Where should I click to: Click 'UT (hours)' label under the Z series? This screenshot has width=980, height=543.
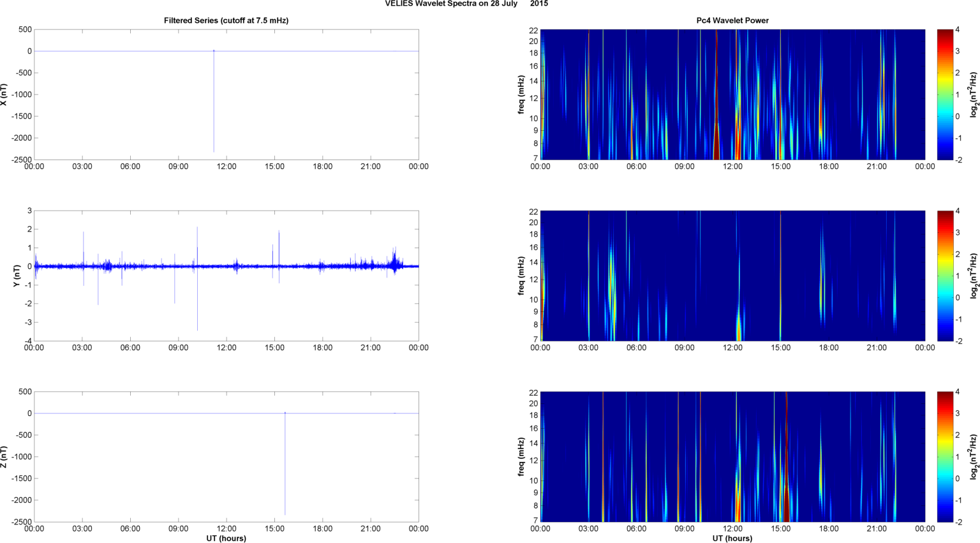[x=226, y=538]
